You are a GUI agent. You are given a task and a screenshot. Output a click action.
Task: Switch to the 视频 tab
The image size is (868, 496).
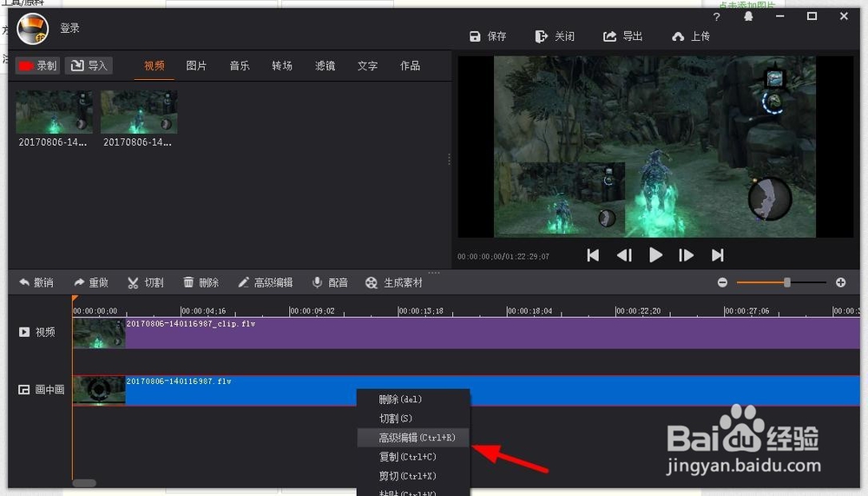[x=154, y=66]
